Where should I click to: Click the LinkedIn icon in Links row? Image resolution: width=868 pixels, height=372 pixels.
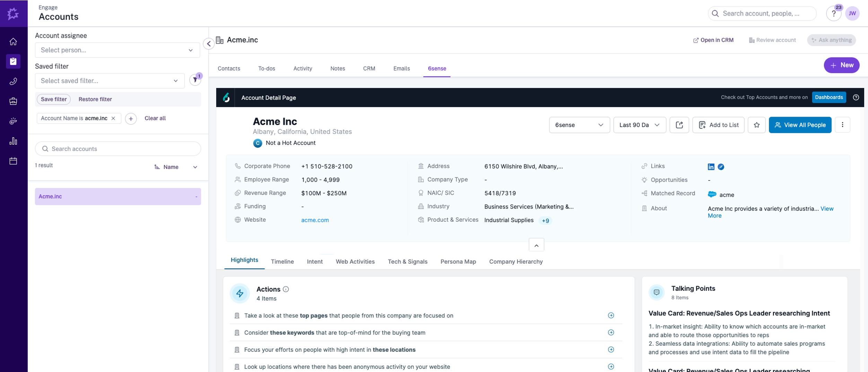coord(711,167)
